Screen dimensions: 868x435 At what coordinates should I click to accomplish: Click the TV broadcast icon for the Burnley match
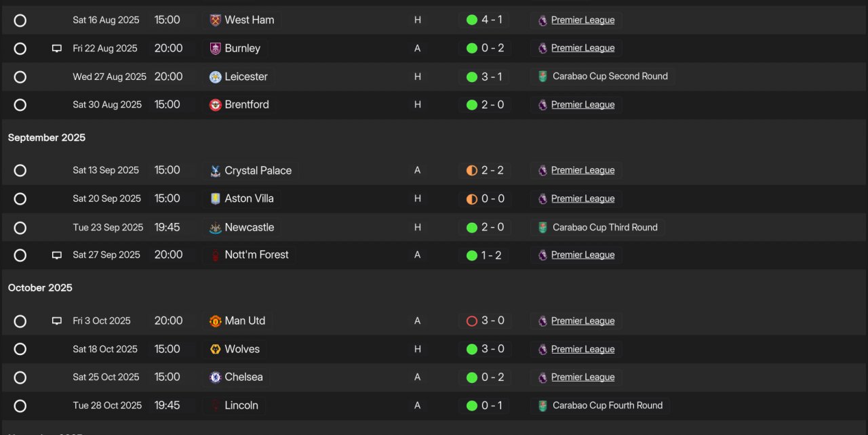(x=57, y=49)
